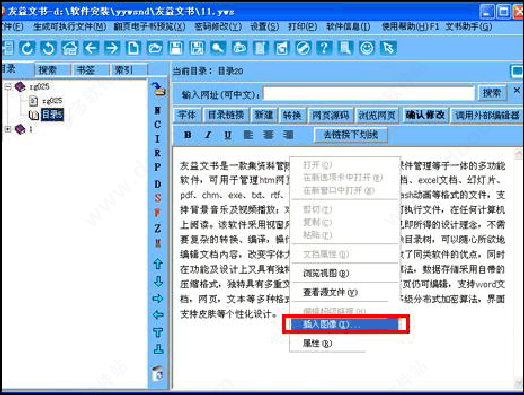Focus the 输入网址 URL input field
Viewport: 524px width, 395px height.
point(369,93)
